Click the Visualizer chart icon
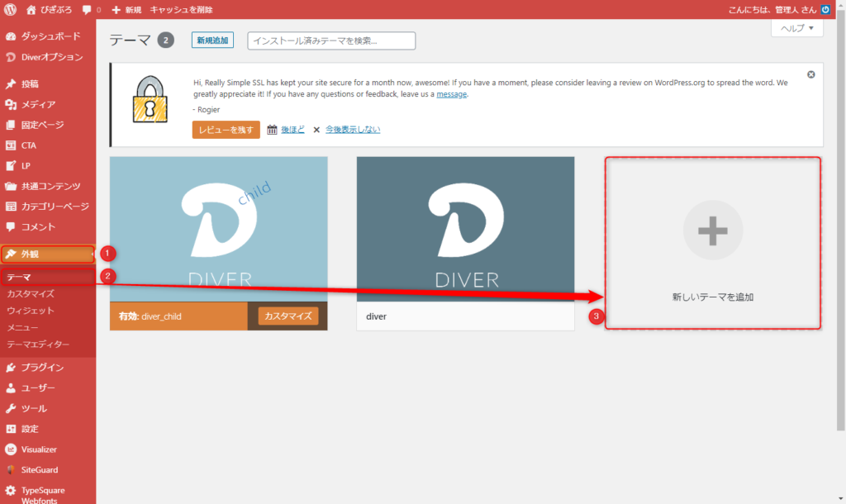 (x=11, y=449)
